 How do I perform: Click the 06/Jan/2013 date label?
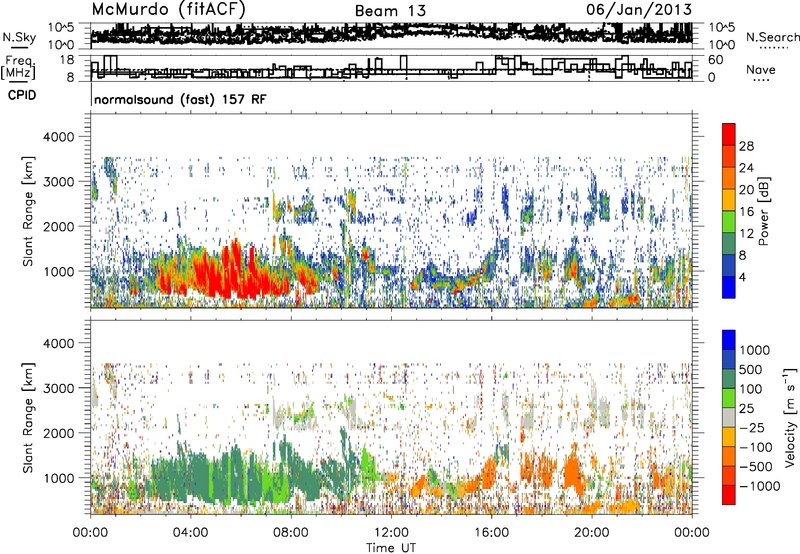tap(639, 10)
